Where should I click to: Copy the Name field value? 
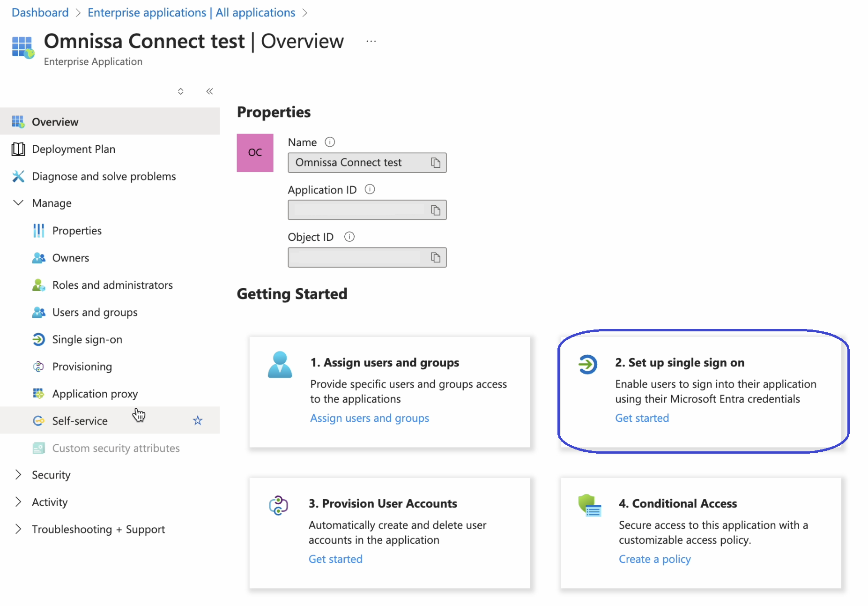[x=436, y=163]
